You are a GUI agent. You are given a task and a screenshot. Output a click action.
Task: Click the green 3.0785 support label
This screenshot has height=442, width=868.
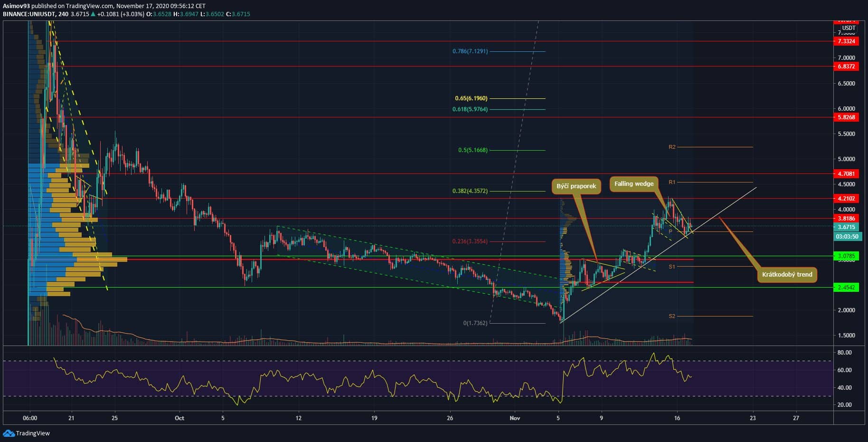(846, 256)
